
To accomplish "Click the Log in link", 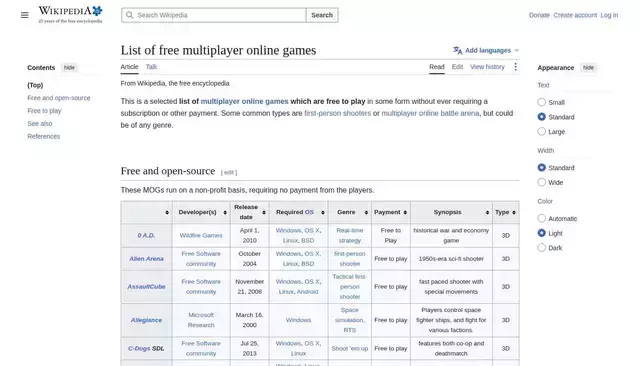I will 609,15.
